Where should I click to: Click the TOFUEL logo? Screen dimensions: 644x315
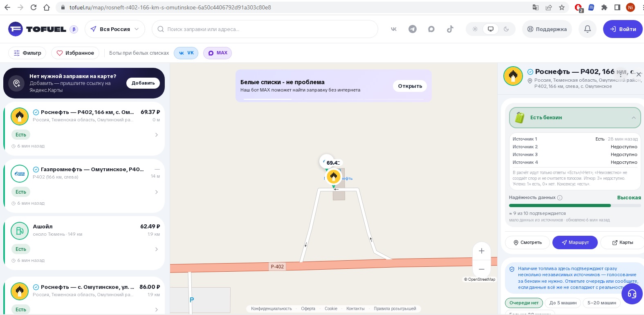[x=37, y=29]
